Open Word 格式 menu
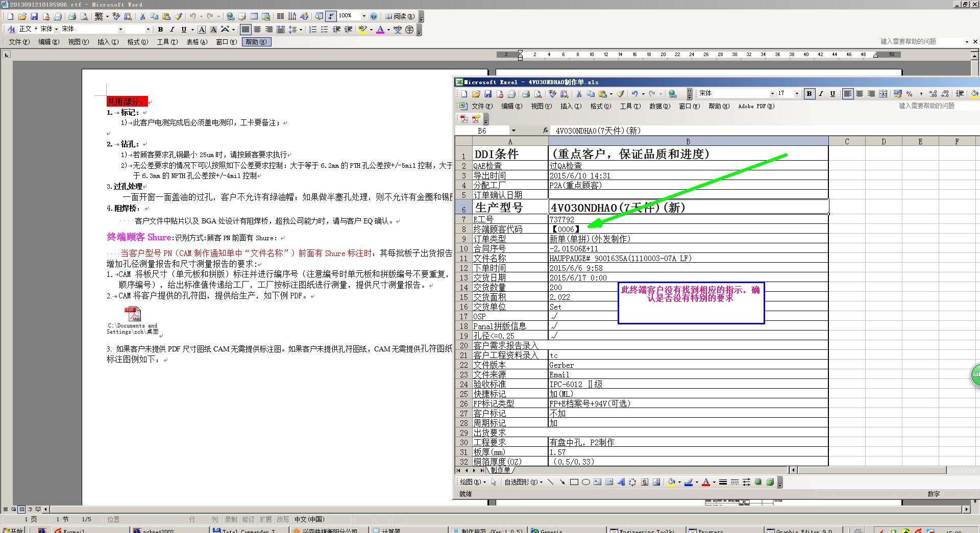 [x=138, y=42]
